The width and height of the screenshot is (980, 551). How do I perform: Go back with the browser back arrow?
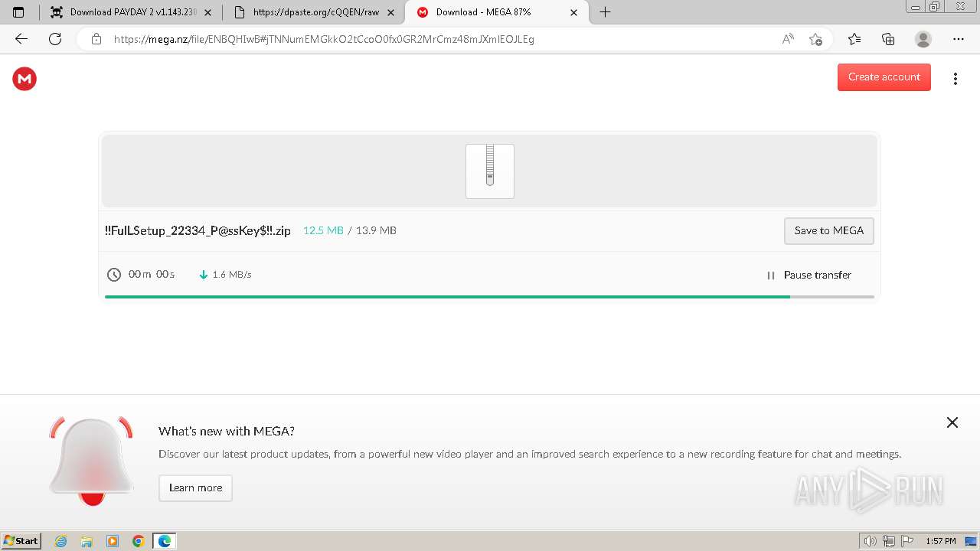tap(21, 39)
